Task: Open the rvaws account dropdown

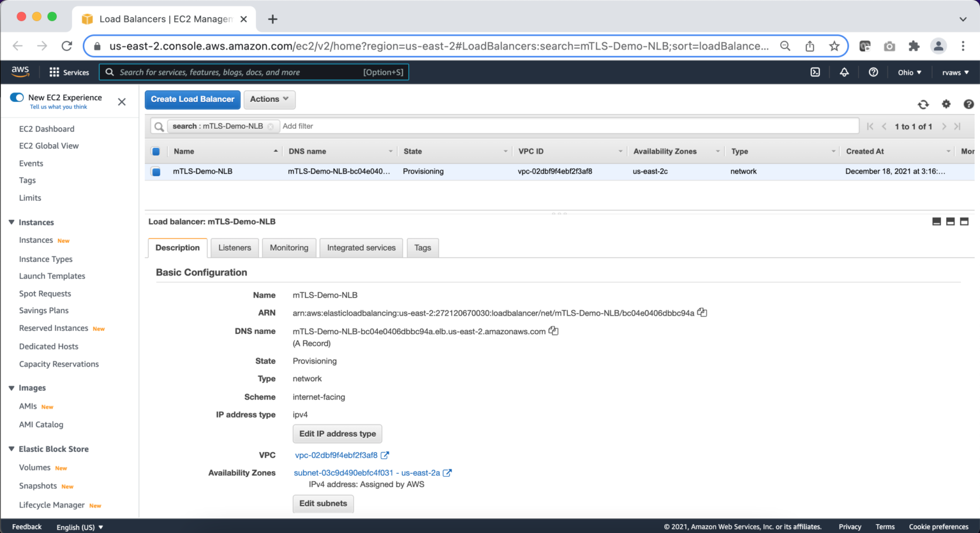Action: pyautogui.click(x=955, y=72)
